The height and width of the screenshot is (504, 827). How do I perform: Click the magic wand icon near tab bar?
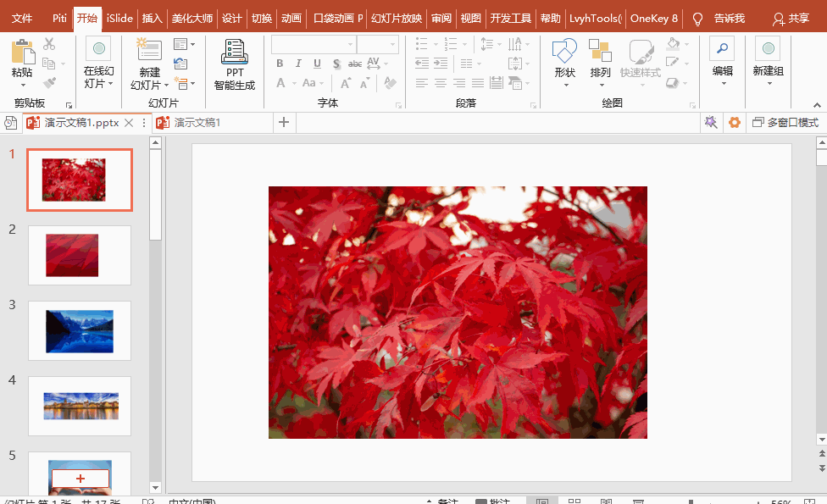(x=711, y=123)
